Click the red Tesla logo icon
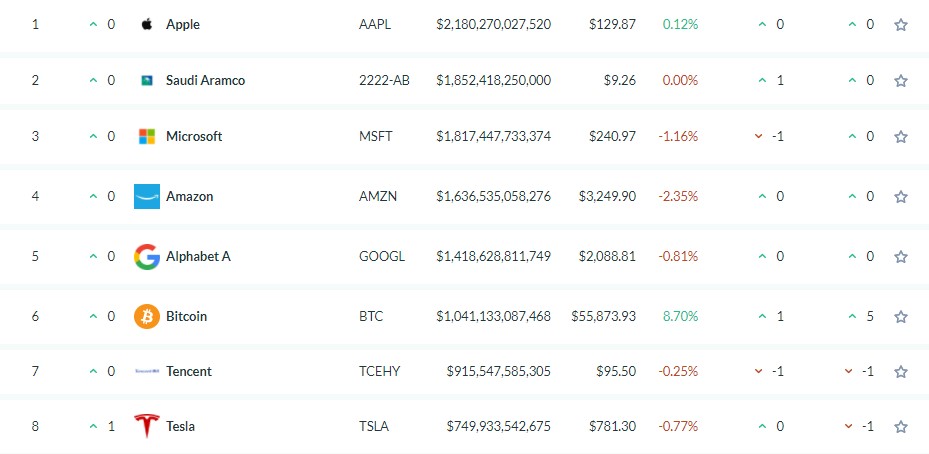The height and width of the screenshot is (454, 929). coord(146,426)
